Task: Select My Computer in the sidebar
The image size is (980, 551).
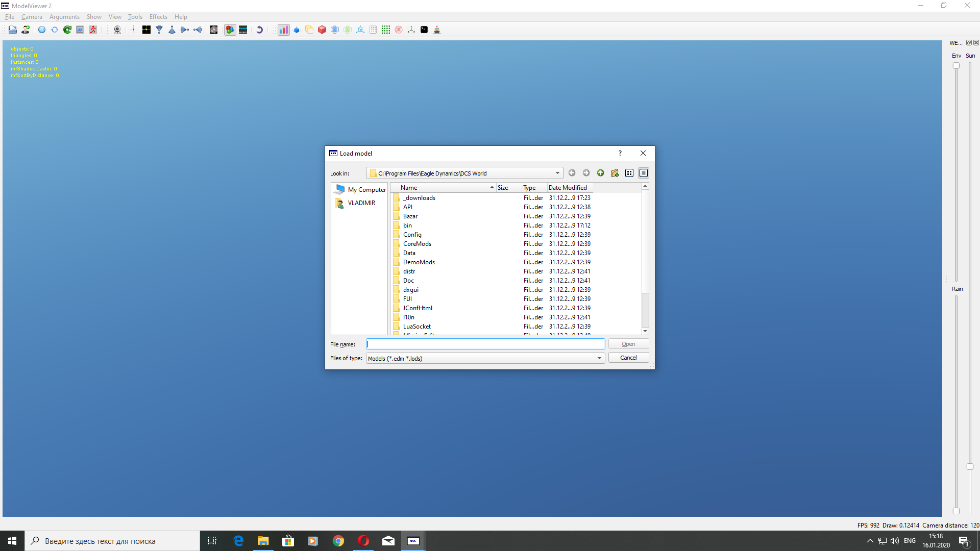Action: coord(360,189)
